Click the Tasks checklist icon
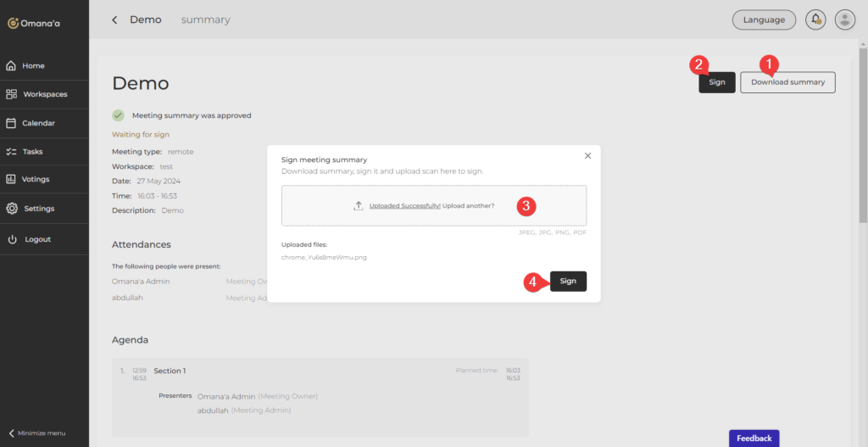The width and height of the screenshot is (868, 447). (x=12, y=152)
